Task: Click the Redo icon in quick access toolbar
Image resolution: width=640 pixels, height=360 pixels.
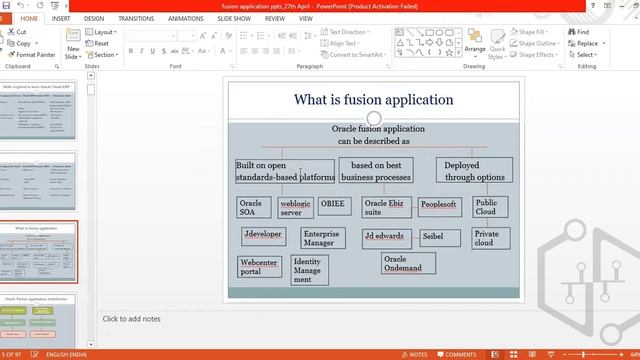Action: tap(40, 5)
